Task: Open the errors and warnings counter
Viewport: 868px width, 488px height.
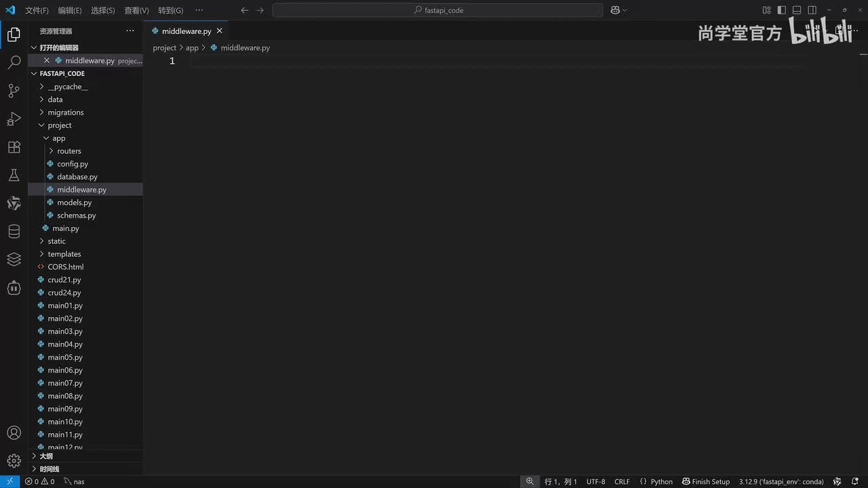Action: [x=39, y=481]
